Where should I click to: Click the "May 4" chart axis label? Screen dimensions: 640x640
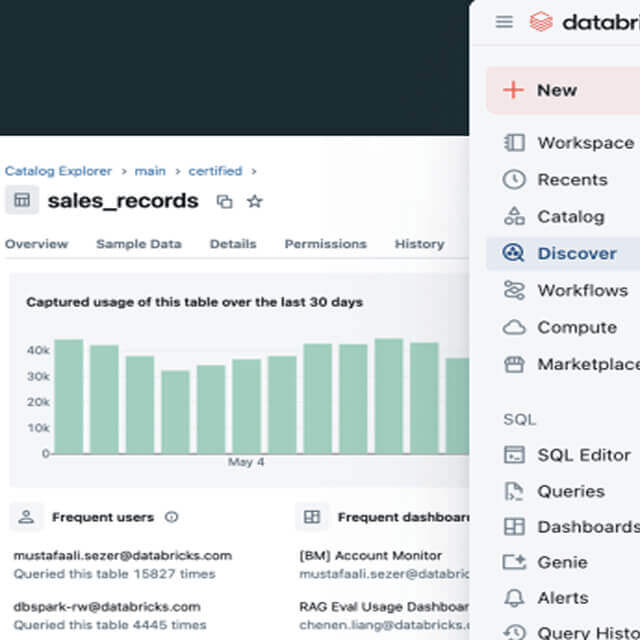click(x=246, y=462)
